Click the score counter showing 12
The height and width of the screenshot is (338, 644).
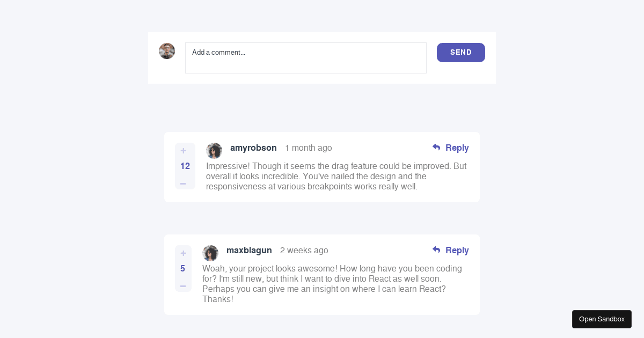click(185, 166)
